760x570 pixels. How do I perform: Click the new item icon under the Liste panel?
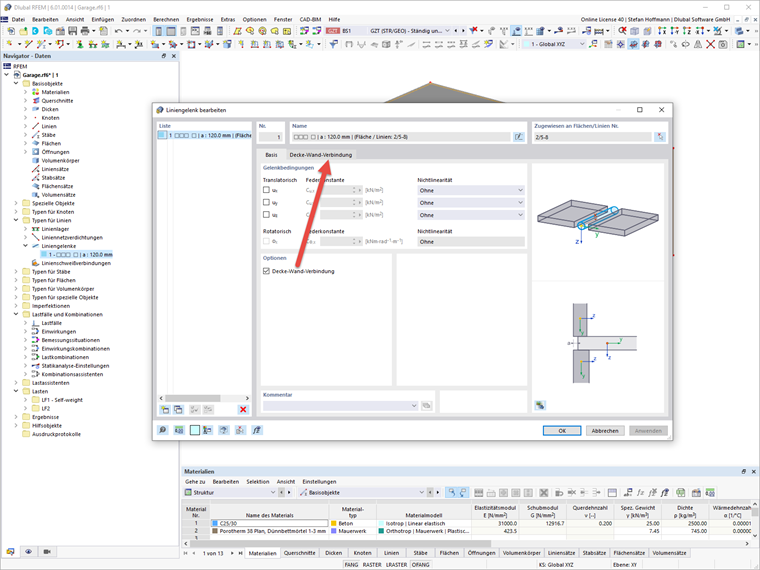(165, 410)
